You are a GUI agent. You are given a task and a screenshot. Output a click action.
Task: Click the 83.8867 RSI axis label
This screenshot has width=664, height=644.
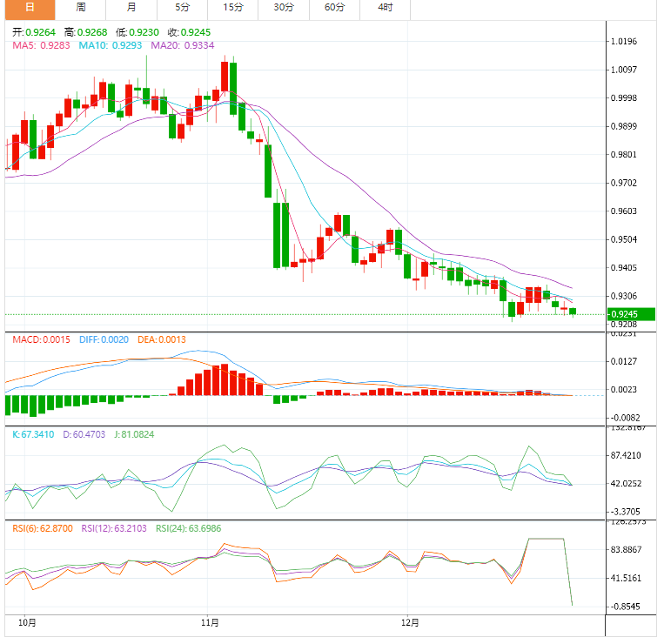(x=626, y=550)
